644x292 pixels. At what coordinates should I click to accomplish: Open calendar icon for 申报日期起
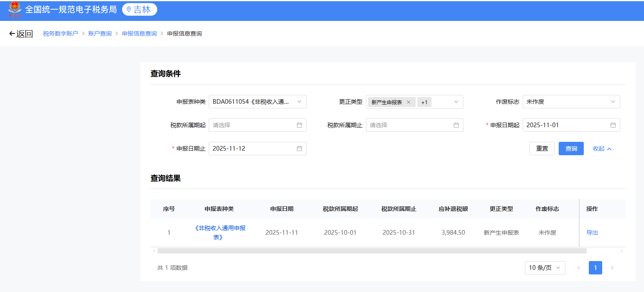pos(613,125)
